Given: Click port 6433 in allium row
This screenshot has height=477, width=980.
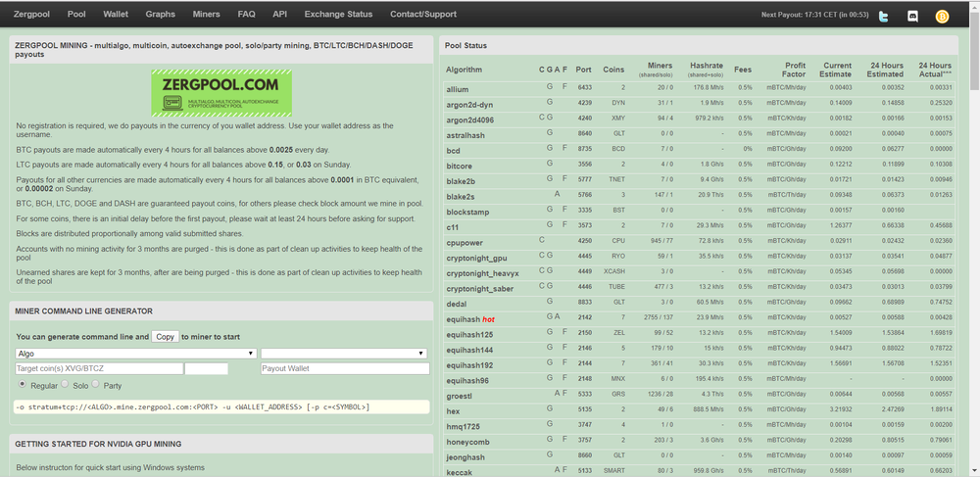Looking at the screenshot, I should [584, 87].
